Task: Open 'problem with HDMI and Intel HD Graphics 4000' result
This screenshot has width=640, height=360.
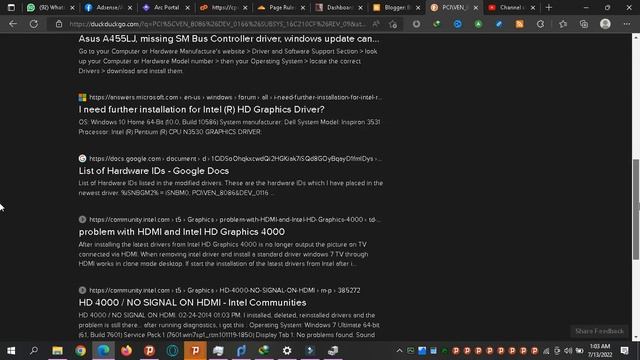Action: point(182,232)
